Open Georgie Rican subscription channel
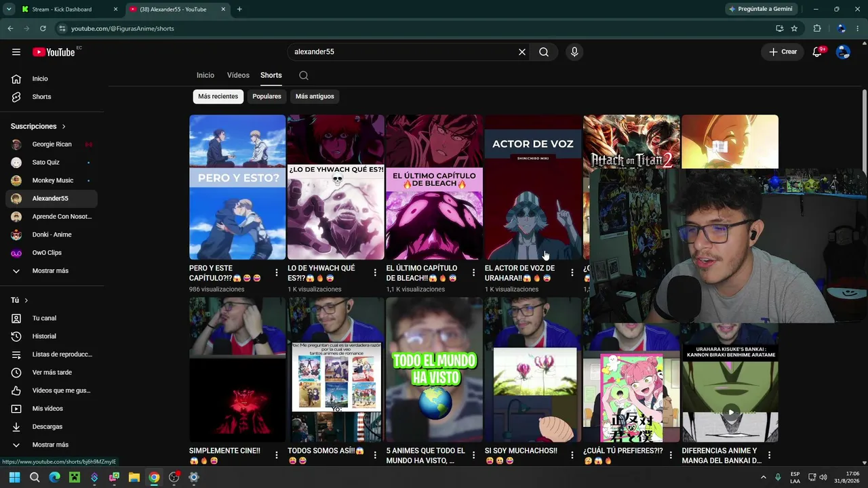868x488 pixels. point(52,144)
